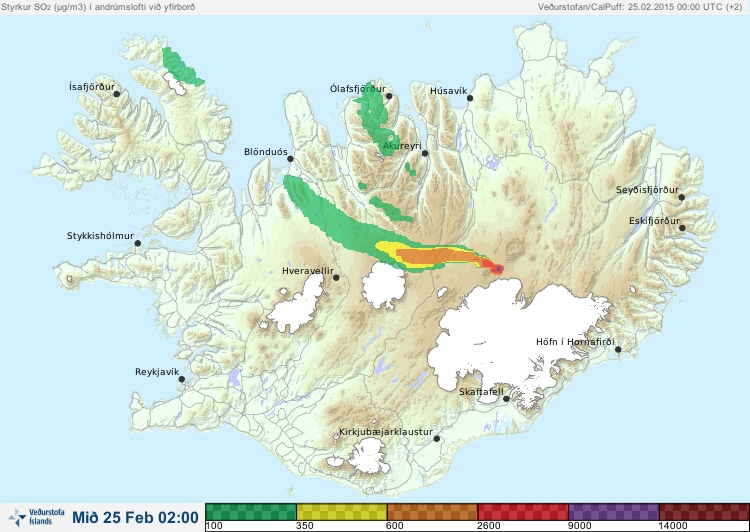Click the green 100 legend swatch

tap(251, 512)
